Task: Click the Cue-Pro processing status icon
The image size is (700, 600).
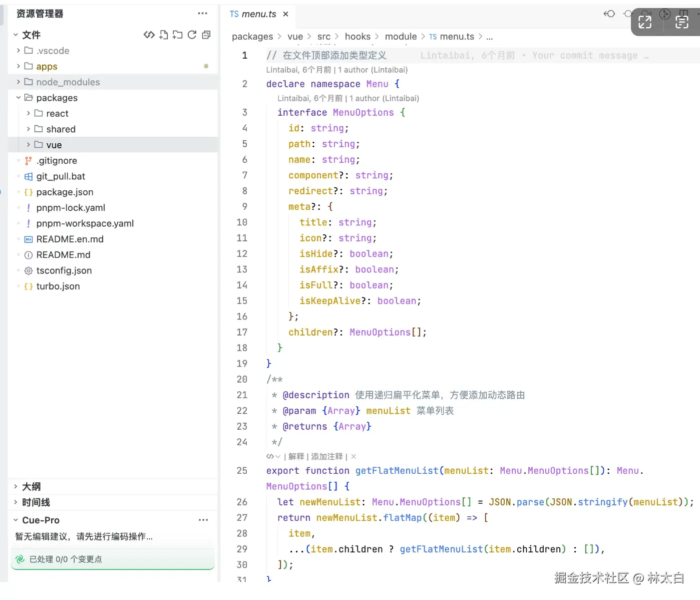Action: point(20,559)
